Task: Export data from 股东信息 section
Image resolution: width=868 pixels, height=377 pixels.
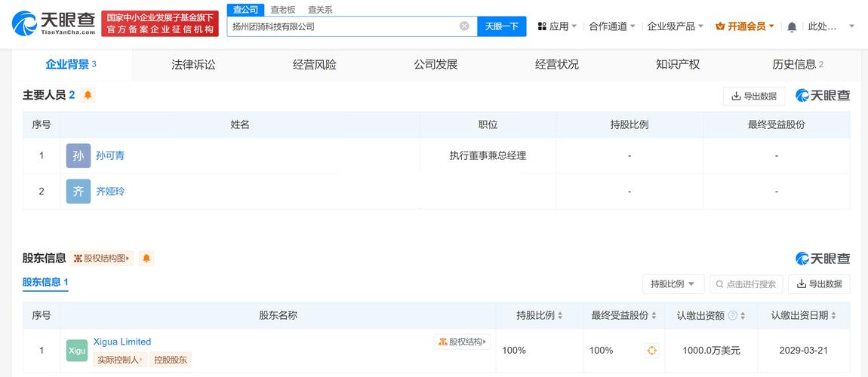Action: (x=819, y=284)
